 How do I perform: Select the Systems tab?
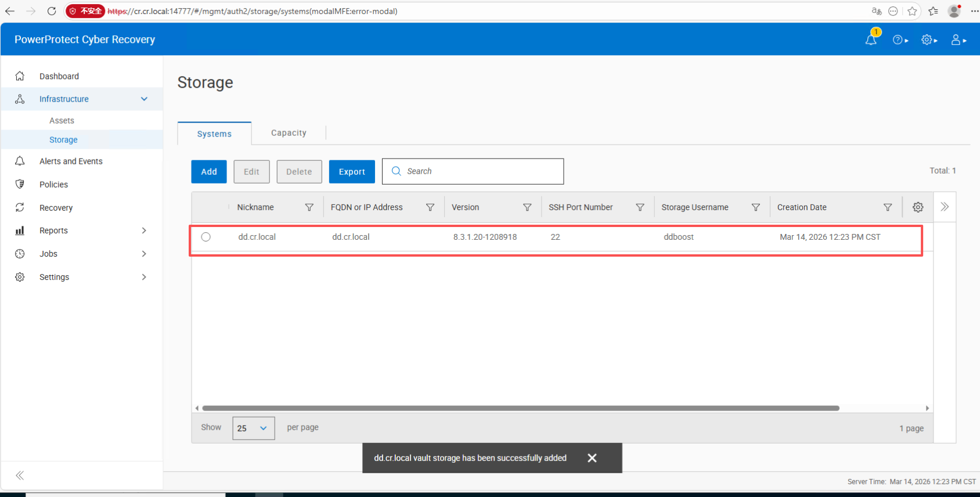(214, 134)
